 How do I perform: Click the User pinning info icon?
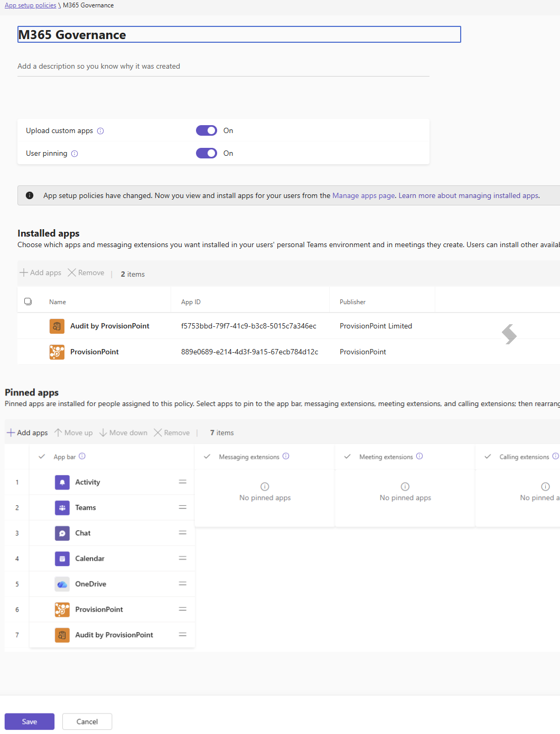[x=74, y=154]
